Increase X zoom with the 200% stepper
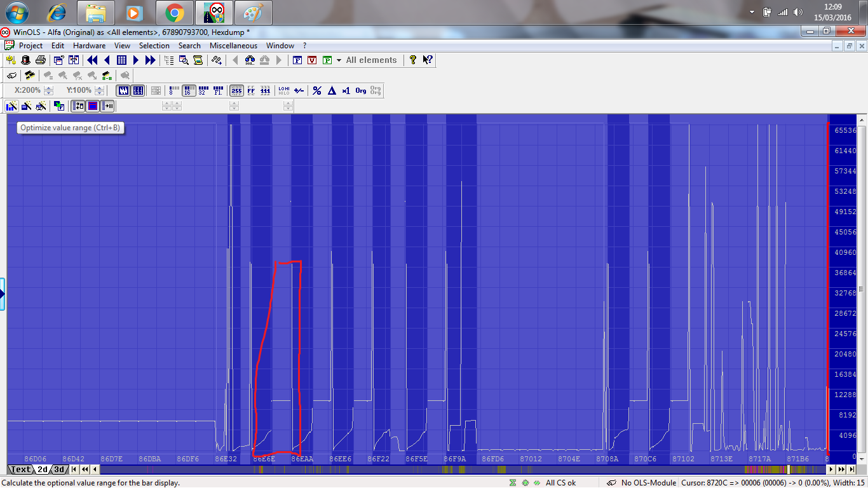This screenshot has height=488, width=868. [x=48, y=88]
